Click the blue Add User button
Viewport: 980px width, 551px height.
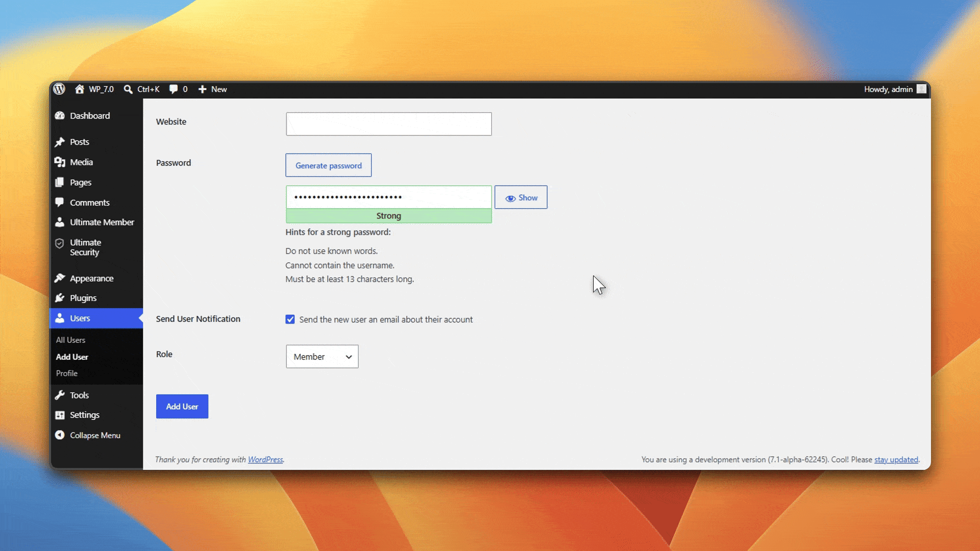click(182, 407)
